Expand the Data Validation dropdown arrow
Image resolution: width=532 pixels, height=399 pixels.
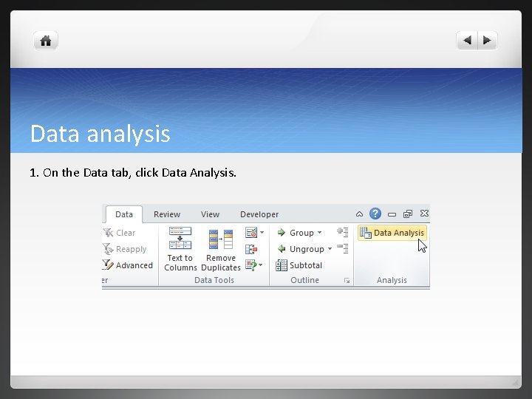click(x=262, y=233)
